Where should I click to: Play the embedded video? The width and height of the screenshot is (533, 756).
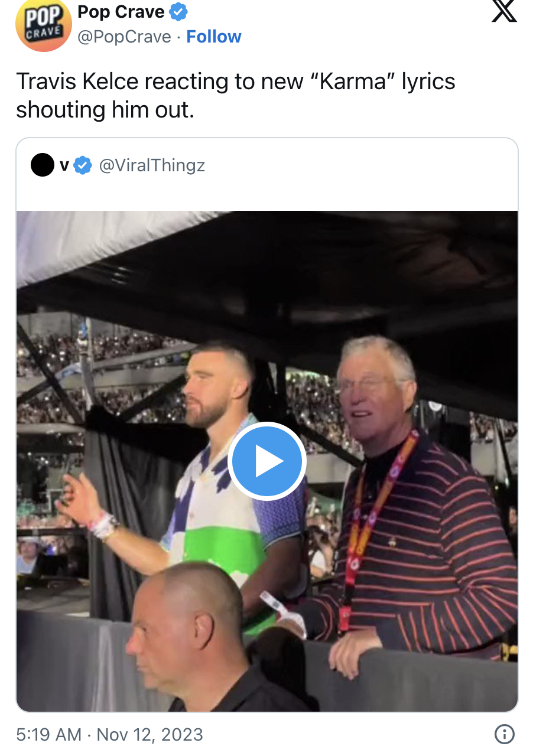(x=266, y=461)
